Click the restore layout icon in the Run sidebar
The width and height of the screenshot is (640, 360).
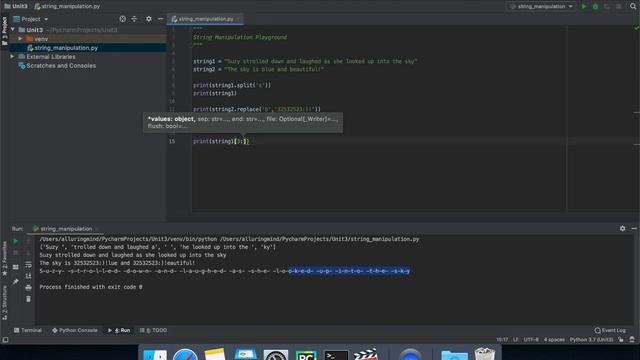(16, 267)
